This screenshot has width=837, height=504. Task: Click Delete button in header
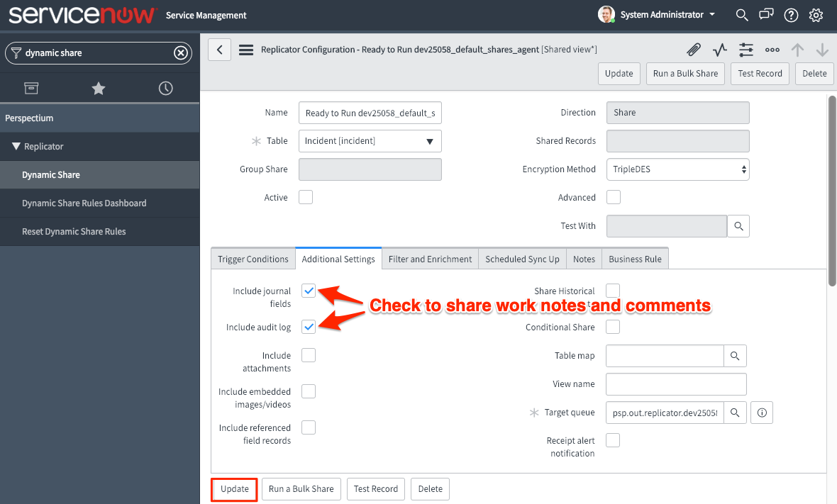814,74
